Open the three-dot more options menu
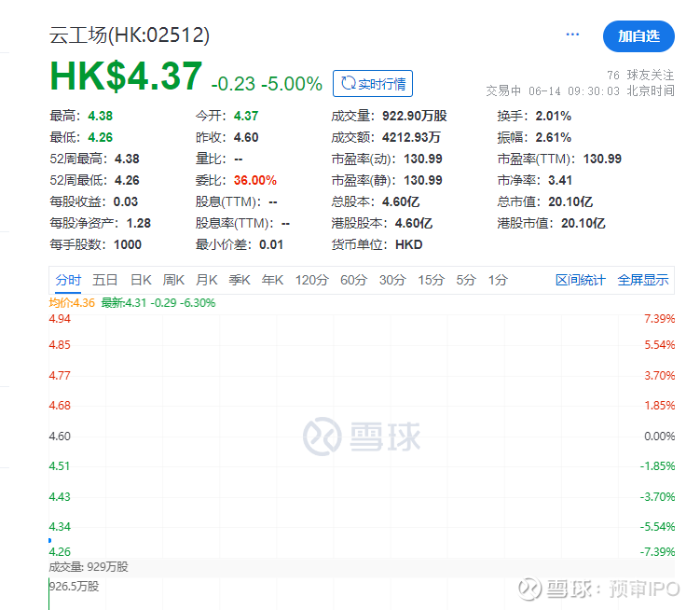 572,35
